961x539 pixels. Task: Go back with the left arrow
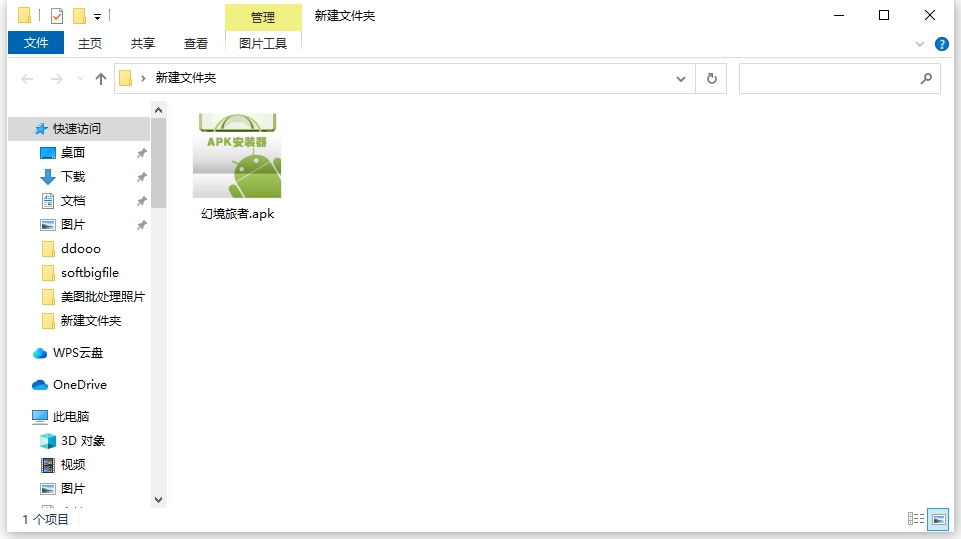[27, 78]
